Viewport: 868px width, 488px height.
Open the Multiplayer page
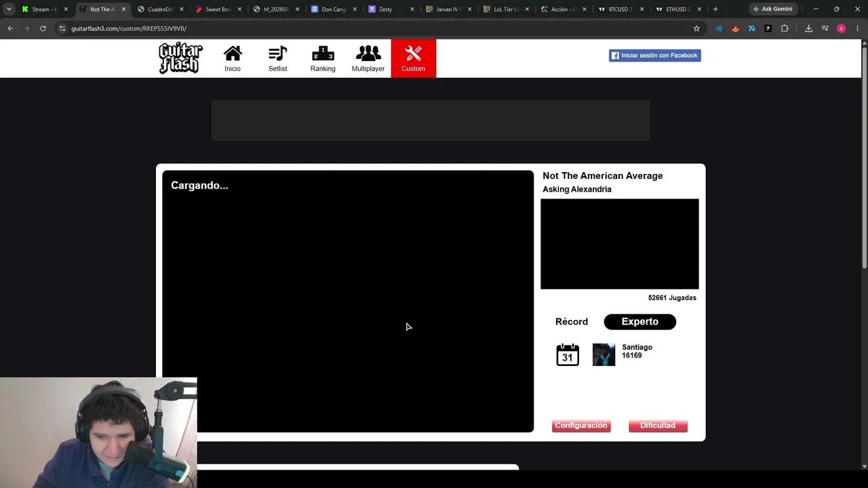(x=368, y=58)
